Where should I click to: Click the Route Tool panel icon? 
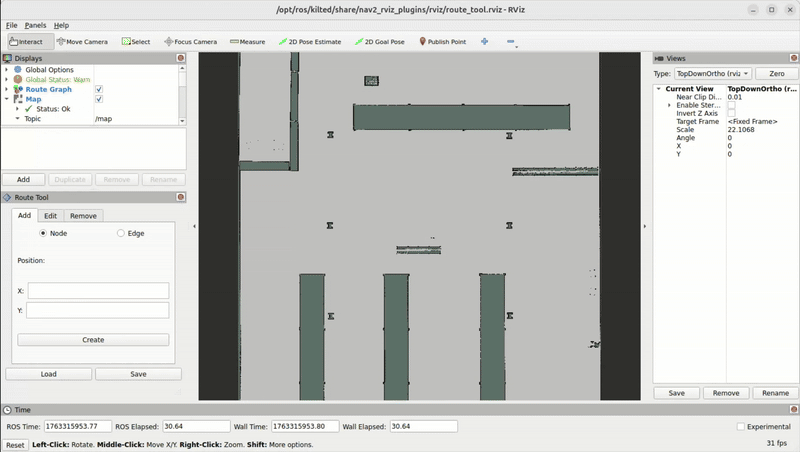click(x=7, y=197)
